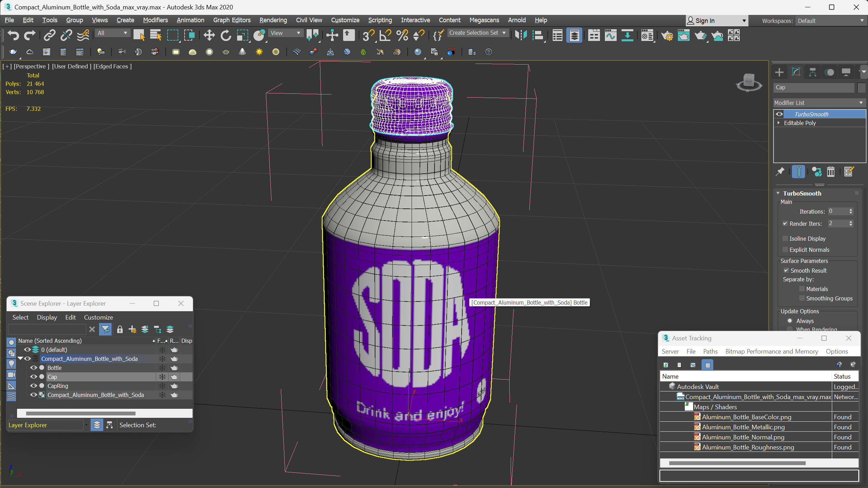
Task: Enable Separate by Materials checkbox
Action: point(802,289)
